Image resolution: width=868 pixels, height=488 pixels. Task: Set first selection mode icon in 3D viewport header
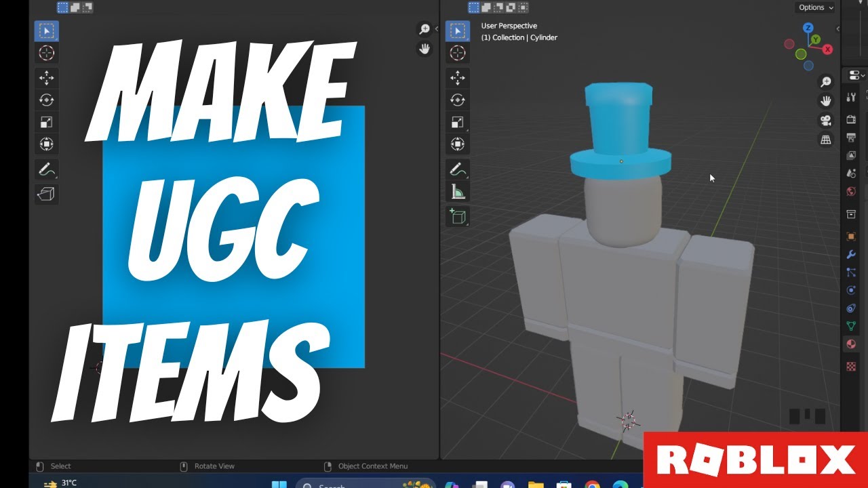[x=475, y=7]
